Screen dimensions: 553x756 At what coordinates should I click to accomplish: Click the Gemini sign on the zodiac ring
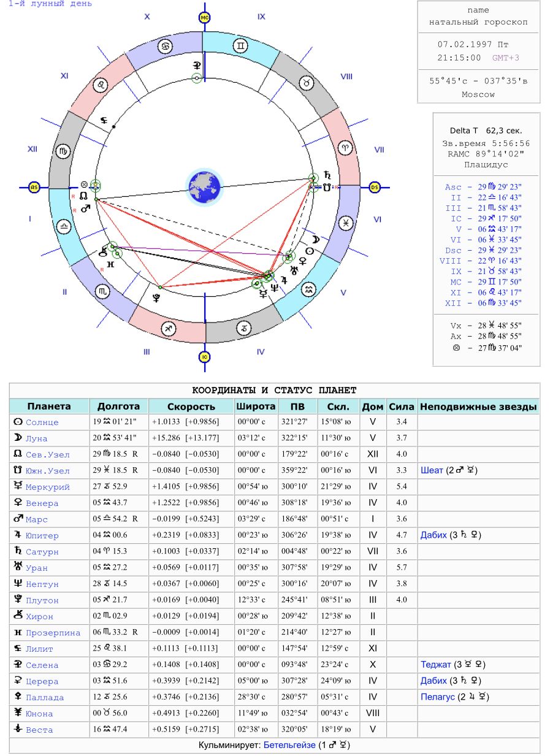(x=242, y=45)
